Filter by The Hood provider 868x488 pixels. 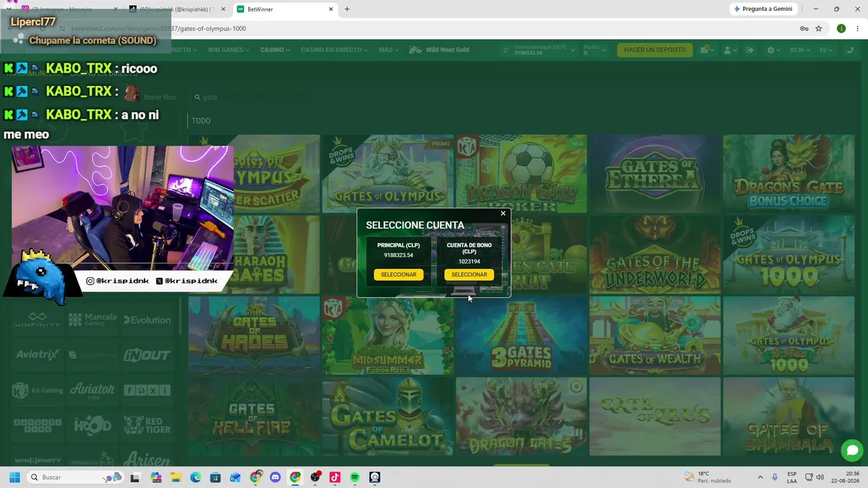pos(92,426)
